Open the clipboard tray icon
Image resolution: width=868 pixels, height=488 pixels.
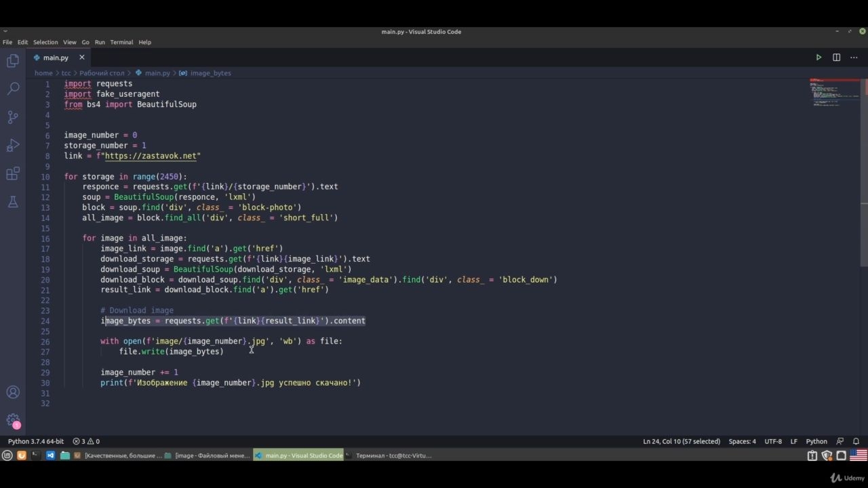tap(812, 455)
